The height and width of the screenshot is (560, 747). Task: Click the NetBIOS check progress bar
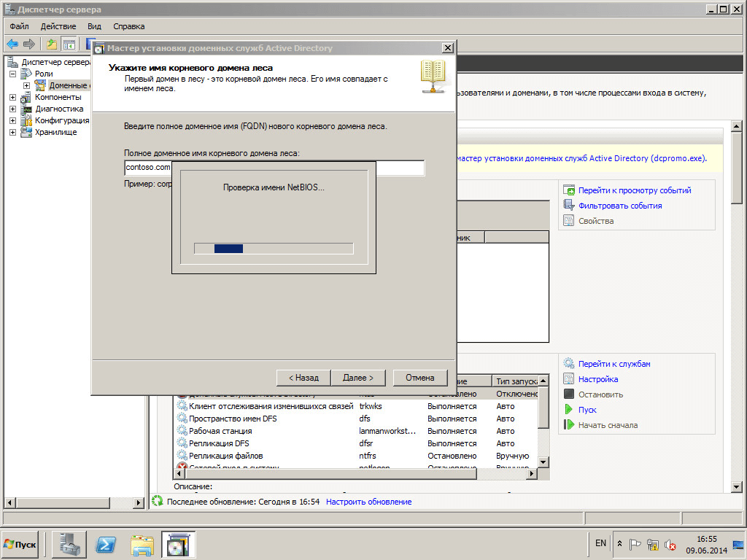[x=274, y=249]
